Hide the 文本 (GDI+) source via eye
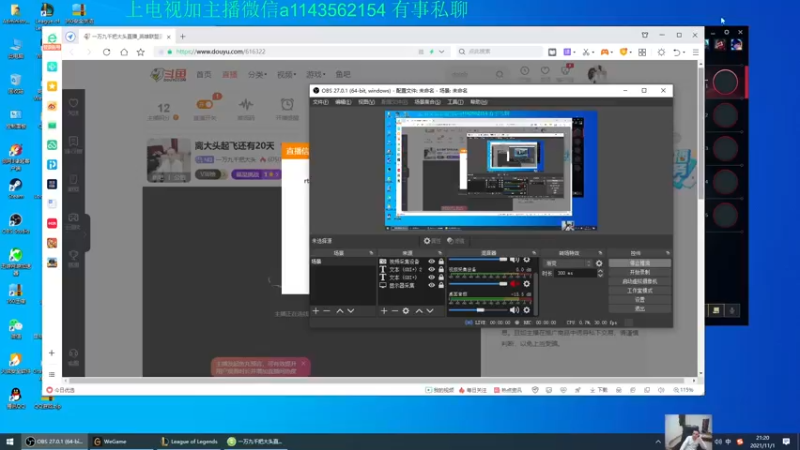 [x=432, y=278]
